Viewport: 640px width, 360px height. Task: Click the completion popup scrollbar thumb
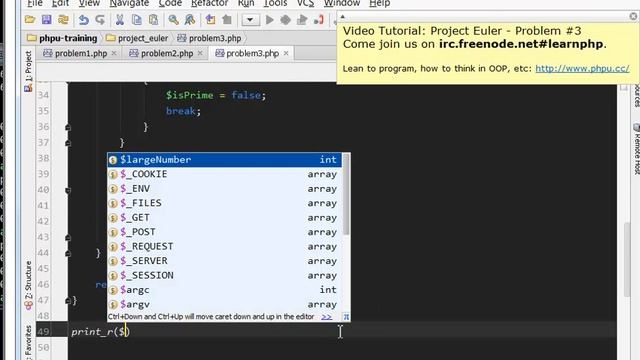[x=346, y=195]
